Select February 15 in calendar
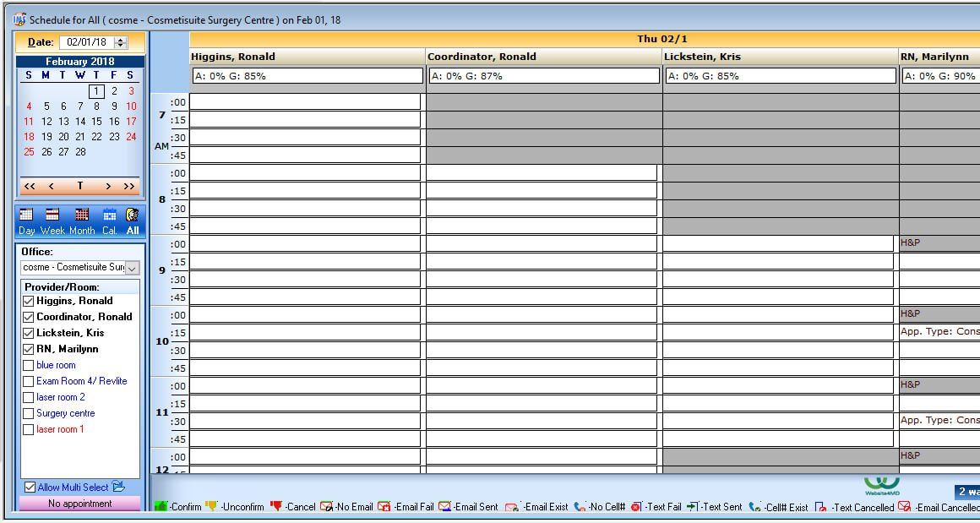The width and height of the screenshot is (980, 523). (x=96, y=121)
